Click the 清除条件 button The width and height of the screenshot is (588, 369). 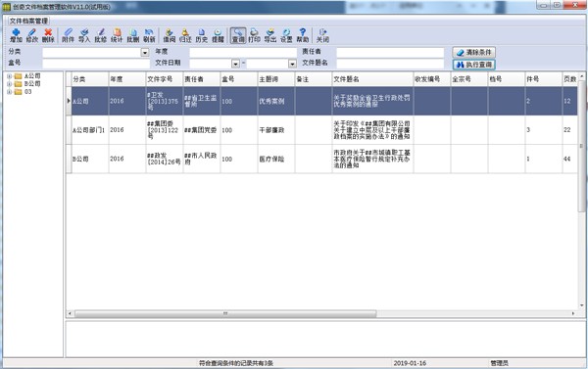474,52
